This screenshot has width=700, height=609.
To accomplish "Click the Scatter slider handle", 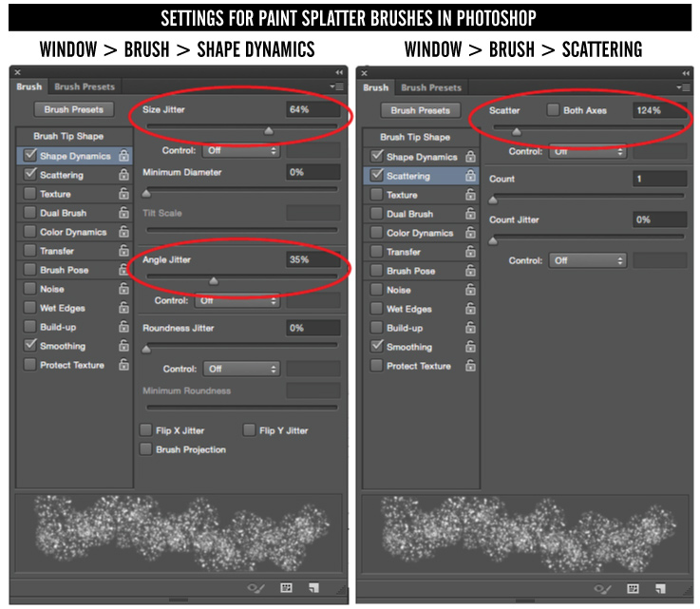I will pyautogui.click(x=516, y=131).
